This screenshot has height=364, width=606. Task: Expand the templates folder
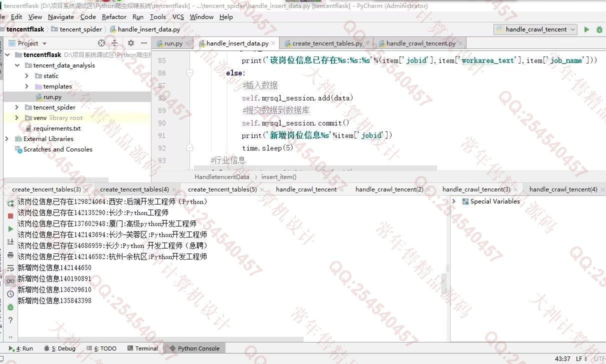point(26,86)
